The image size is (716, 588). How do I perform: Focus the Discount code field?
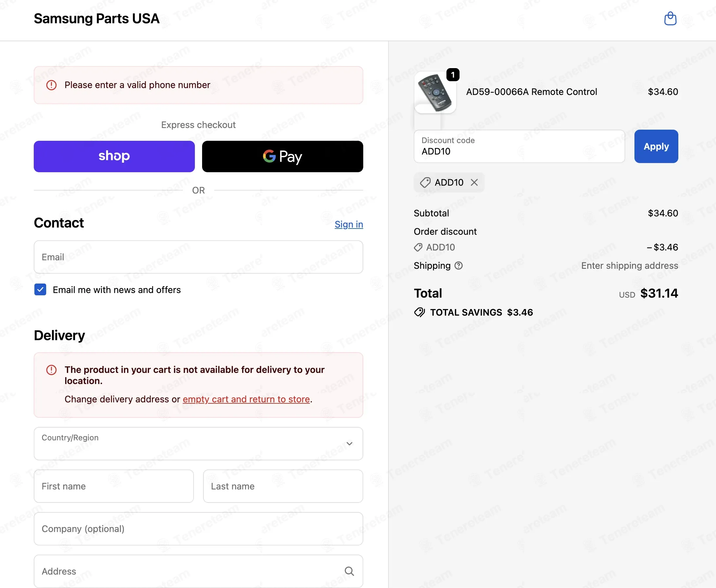(519, 146)
